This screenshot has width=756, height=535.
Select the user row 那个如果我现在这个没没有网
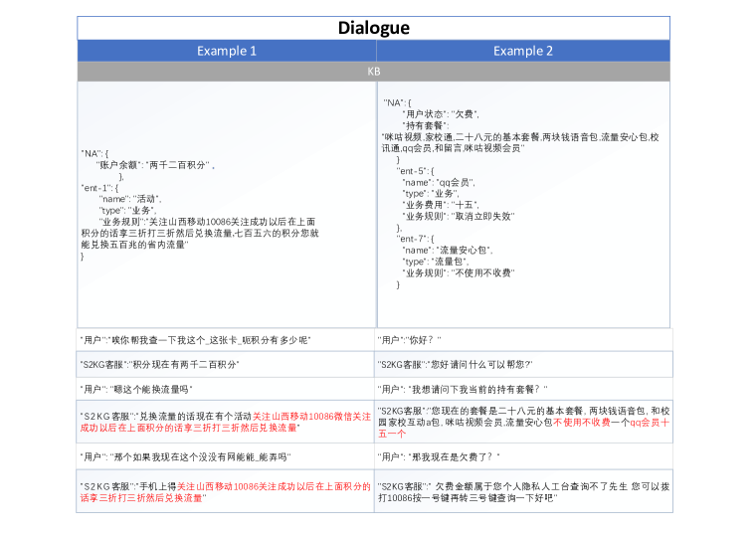(226, 456)
